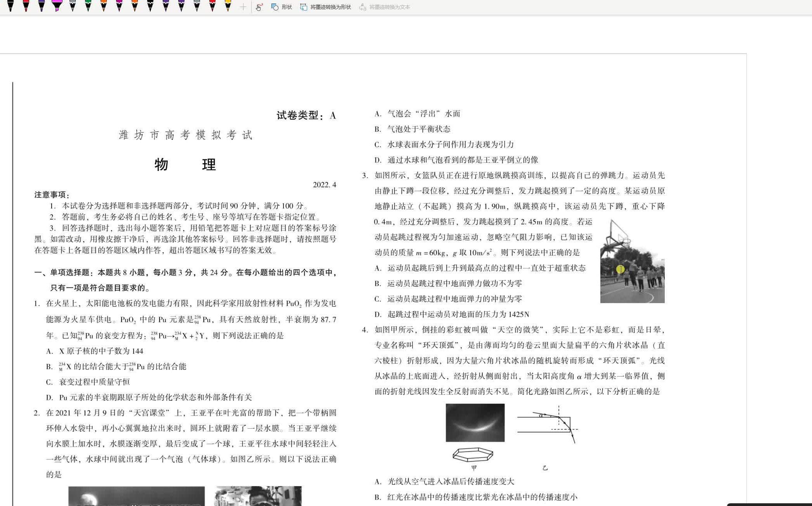This screenshot has height=506, width=812.
Task: Select the dark red pencil tool
Action: (212, 6)
